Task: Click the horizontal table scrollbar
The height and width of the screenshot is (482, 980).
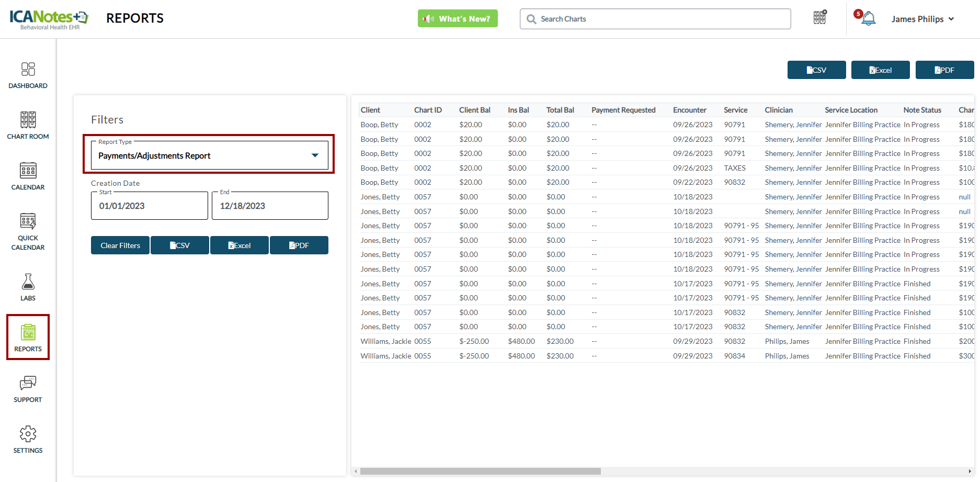Action: (480, 471)
